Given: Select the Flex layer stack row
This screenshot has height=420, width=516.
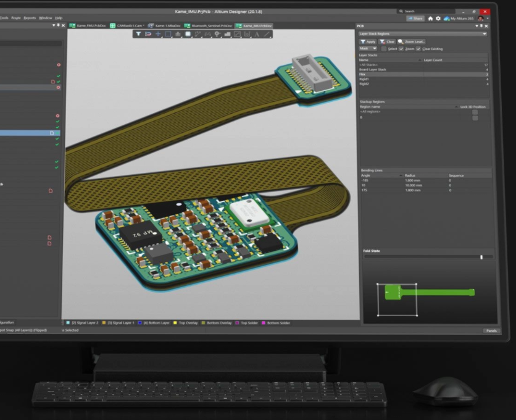Looking at the screenshot, I should 423,75.
